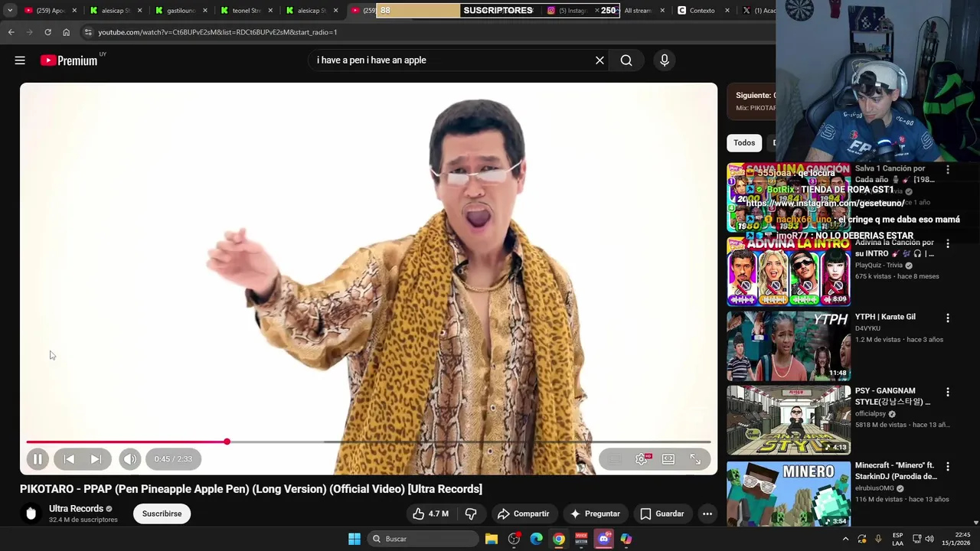Viewport: 980px width, 551px height.
Task: Open 'Adivina la Canción por su INTRO' thumbnail
Action: pyautogui.click(x=789, y=272)
